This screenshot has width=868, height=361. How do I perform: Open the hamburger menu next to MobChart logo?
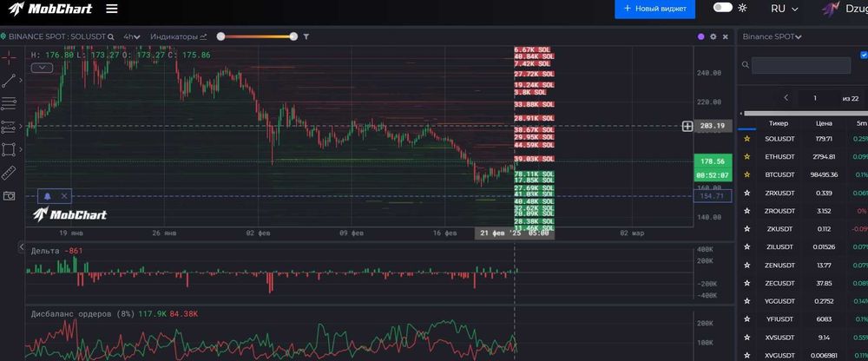pyautogui.click(x=112, y=9)
